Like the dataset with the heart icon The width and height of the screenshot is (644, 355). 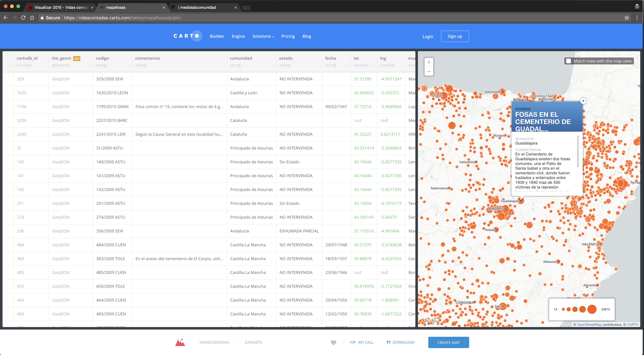[x=333, y=342]
